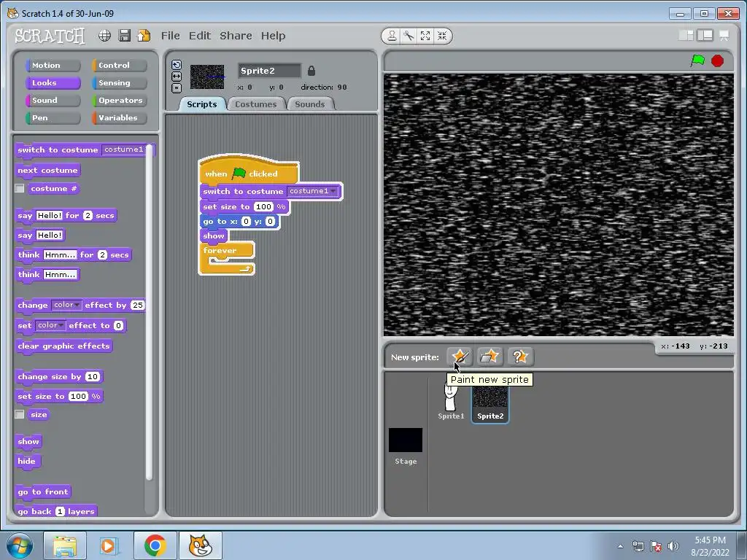Set rotation style to don't rotate
Screen dimensions: 747x560
pyautogui.click(x=177, y=87)
